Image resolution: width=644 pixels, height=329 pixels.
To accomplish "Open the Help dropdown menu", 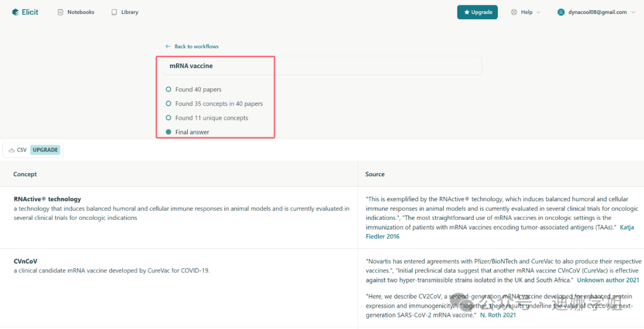I will (x=526, y=13).
